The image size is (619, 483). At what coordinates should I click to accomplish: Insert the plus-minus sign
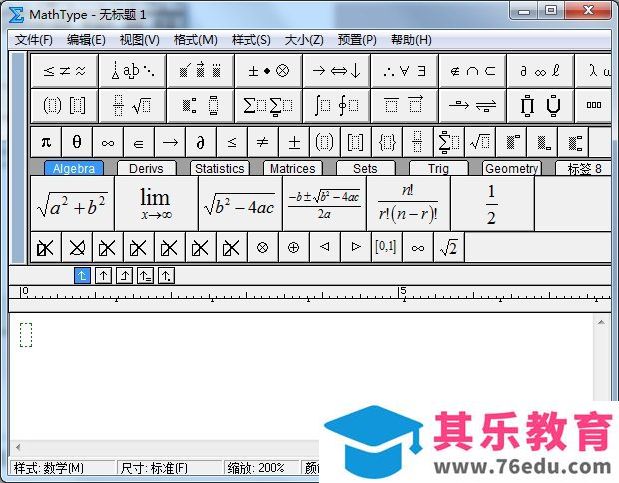[x=294, y=142]
